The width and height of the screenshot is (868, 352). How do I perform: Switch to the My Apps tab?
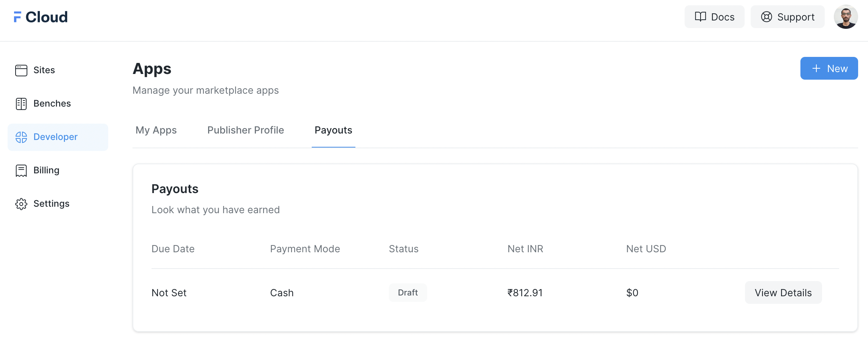[156, 130]
